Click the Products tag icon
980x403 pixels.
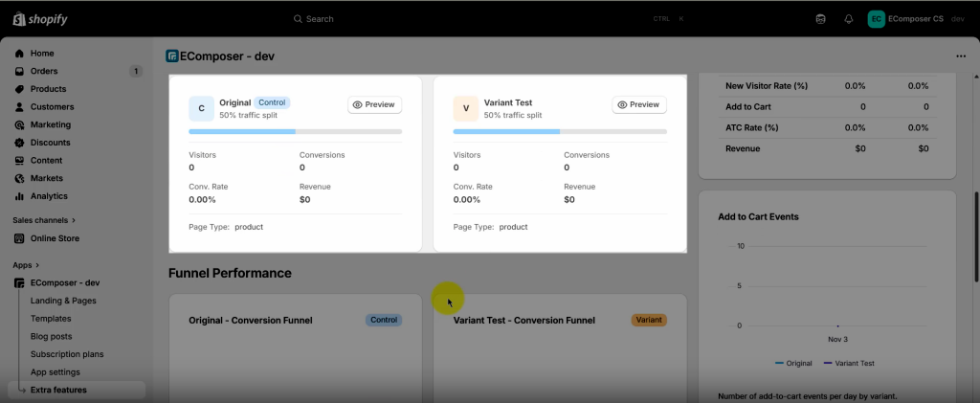(19, 89)
